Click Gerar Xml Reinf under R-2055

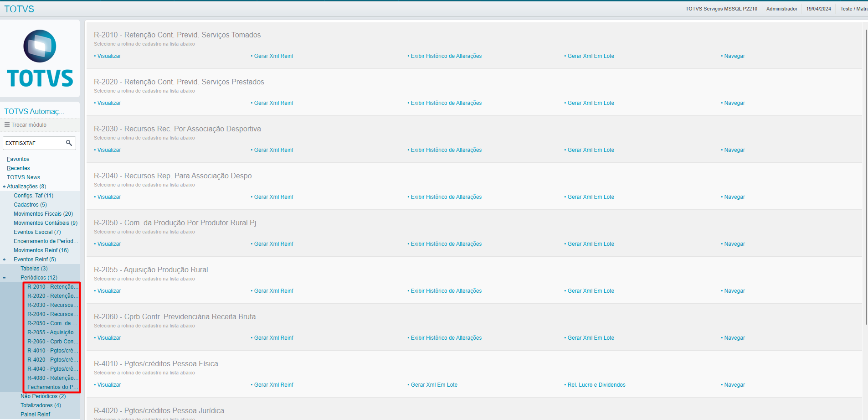pos(273,291)
